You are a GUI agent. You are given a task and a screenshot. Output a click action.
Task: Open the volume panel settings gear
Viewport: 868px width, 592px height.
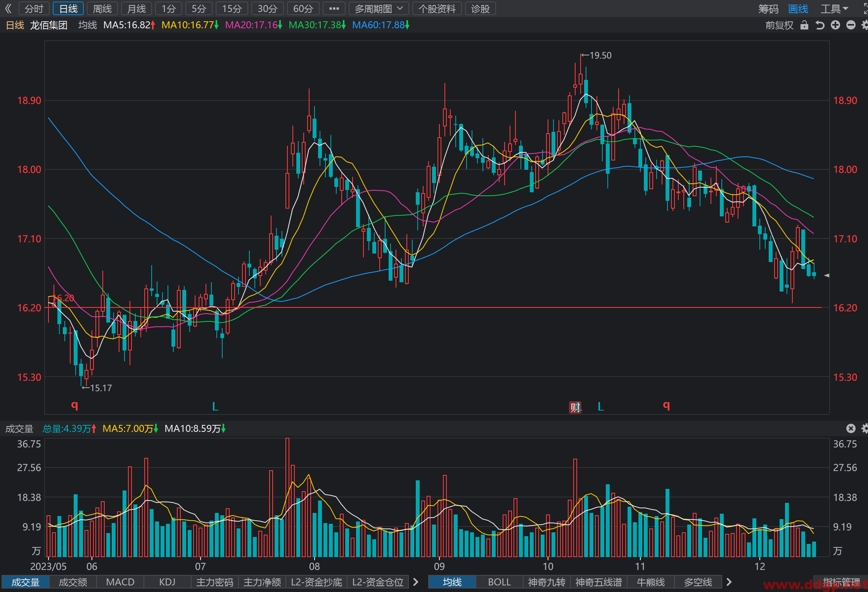pyautogui.click(x=865, y=428)
